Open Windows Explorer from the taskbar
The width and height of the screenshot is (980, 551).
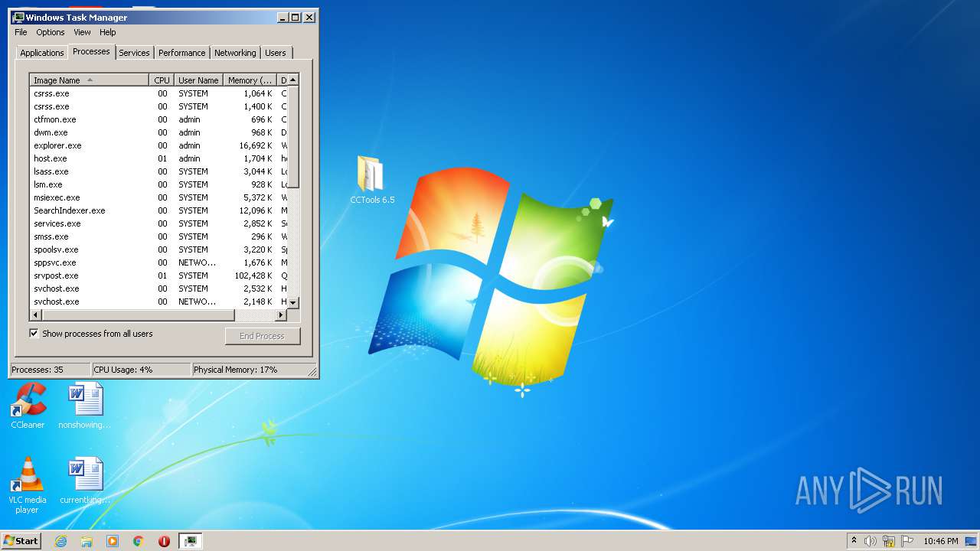pos(87,541)
